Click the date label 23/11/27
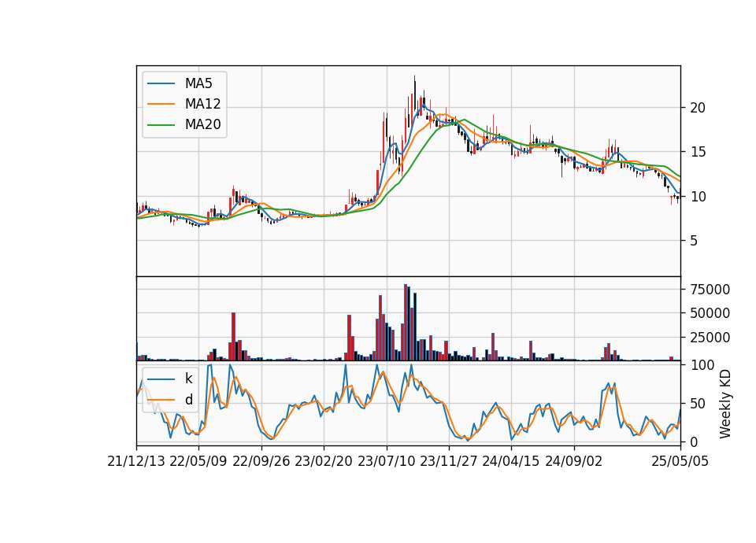Viewport: 756px width, 543px height. pyautogui.click(x=449, y=462)
